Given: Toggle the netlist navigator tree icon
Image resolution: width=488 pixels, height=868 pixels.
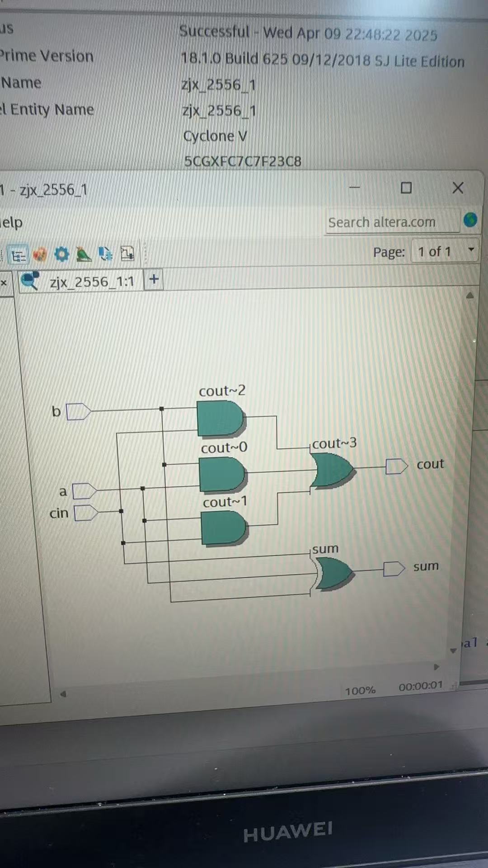Looking at the screenshot, I should (x=18, y=256).
